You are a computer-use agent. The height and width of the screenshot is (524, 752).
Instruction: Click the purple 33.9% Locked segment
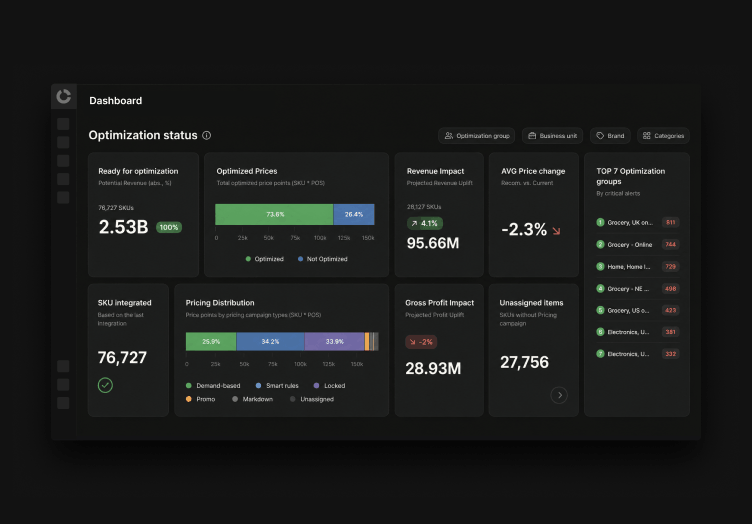click(x=334, y=341)
